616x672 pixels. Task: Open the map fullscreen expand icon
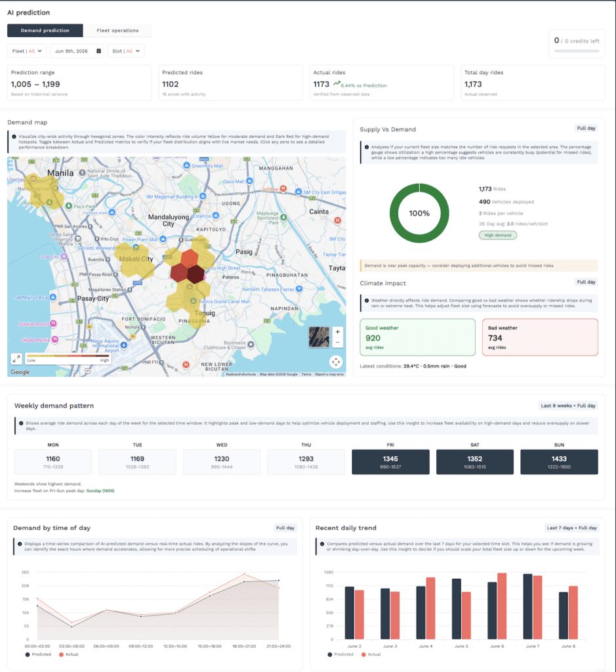pyautogui.click(x=16, y=358)
